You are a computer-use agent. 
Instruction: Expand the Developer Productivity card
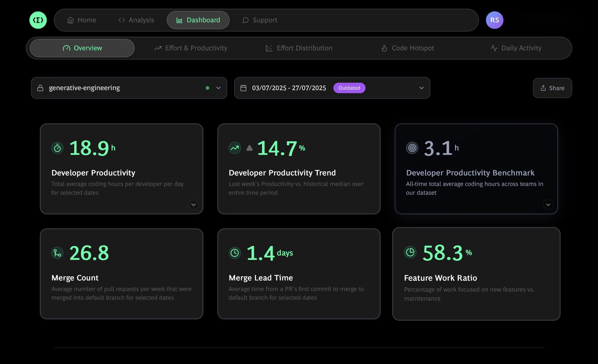(x=193, y=205)
